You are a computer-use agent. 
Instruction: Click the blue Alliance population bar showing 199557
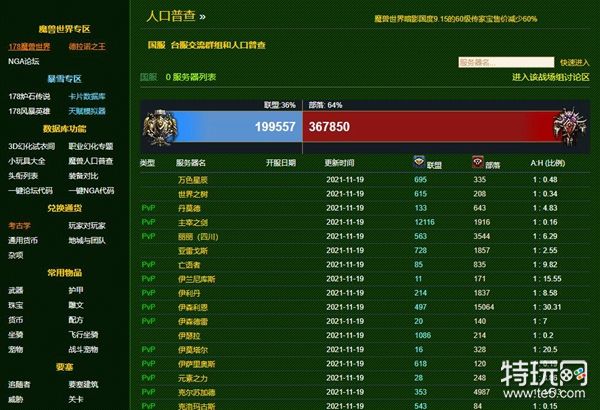[x=237, y=127]
